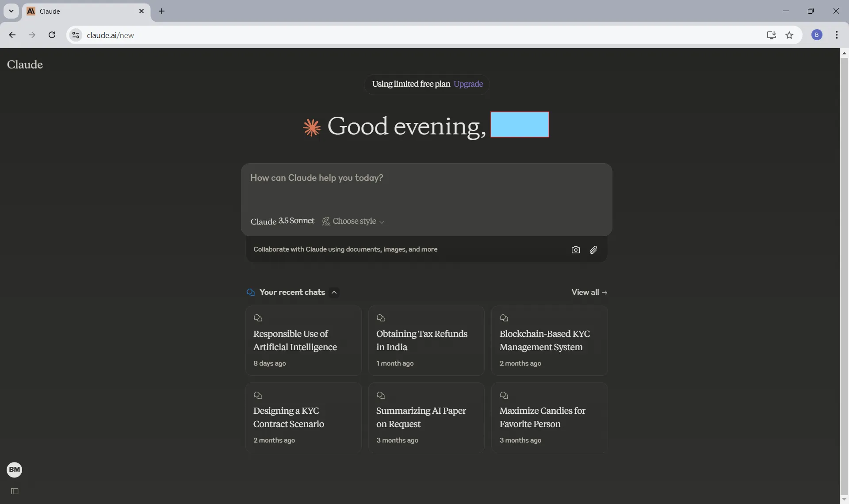Click the site information icon in address bar
Screen dimensions: 849x504
(76, 35)
